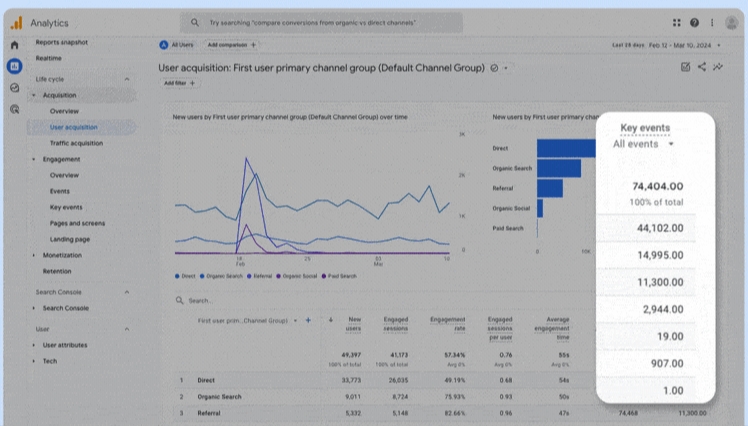The height and width of the screenshot is (426, 748).
Task: Collapse the Search Console section
Action: click(127, 292)
